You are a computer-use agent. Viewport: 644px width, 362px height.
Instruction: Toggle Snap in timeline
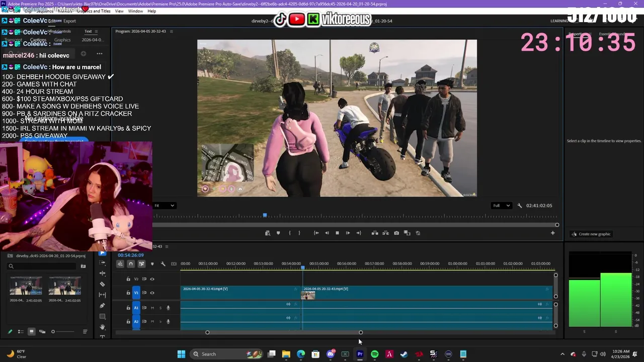pos(131,263)
